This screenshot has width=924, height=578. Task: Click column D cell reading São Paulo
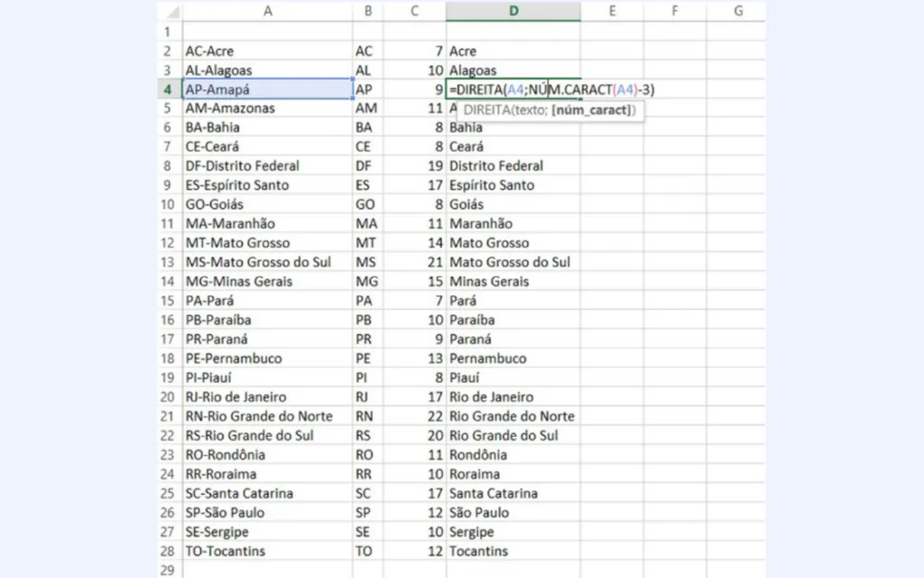coord(513,513)
